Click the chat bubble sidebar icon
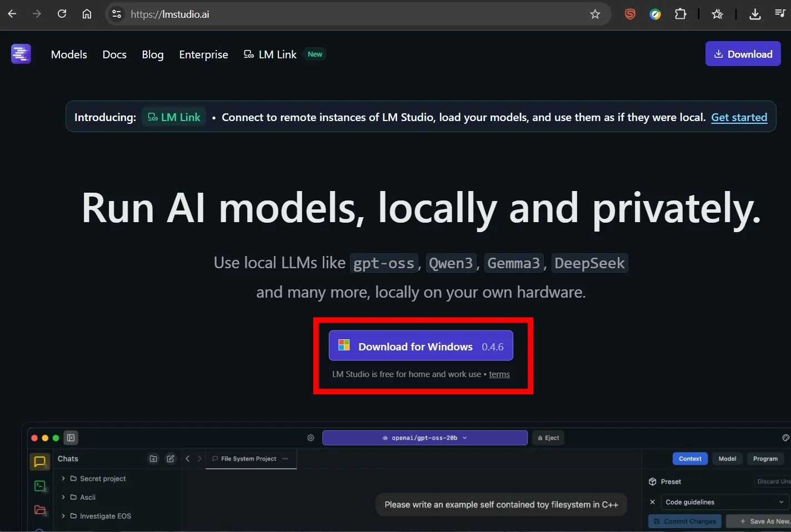Image resolution: width=791 pixels, height=532 pixels. [39, 461]
